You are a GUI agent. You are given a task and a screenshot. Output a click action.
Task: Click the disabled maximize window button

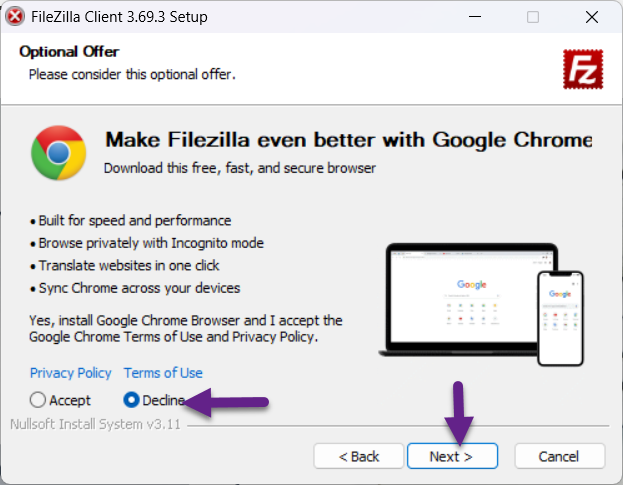click(x=533, y=17)
